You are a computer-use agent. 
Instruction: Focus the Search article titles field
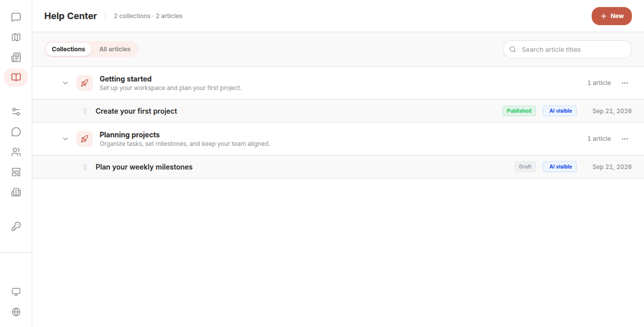(568, 49)
